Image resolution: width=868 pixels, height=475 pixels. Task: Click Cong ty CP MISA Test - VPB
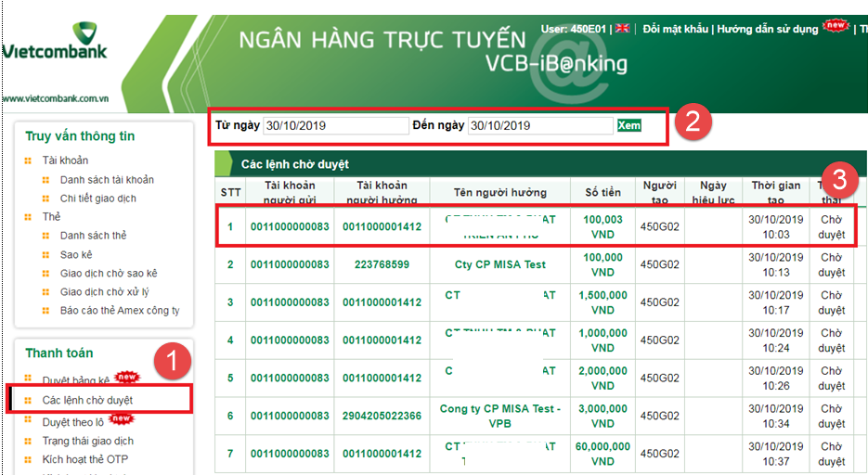499,416
